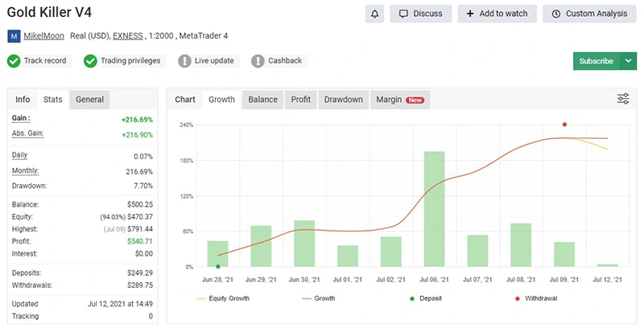This screenshot has height=328, width=644.
Task: Click the notification bell icon
Action: pyautogui.click(x=374, y=14)
